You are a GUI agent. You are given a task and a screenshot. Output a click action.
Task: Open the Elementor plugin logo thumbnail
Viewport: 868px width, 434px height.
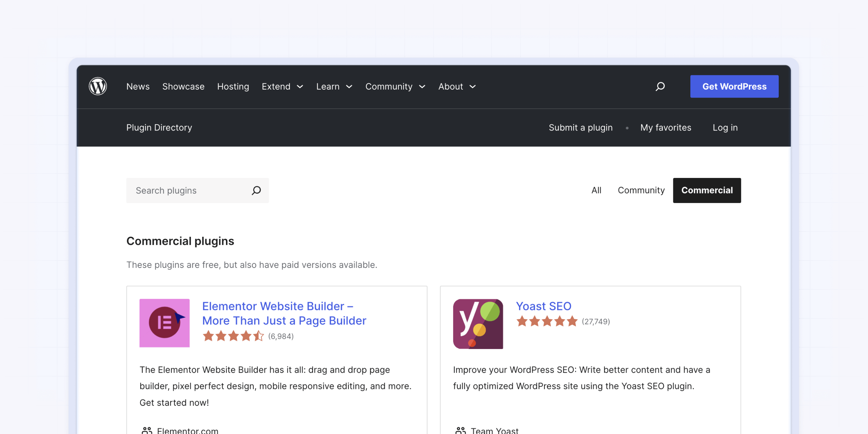[x=164, y=323]
